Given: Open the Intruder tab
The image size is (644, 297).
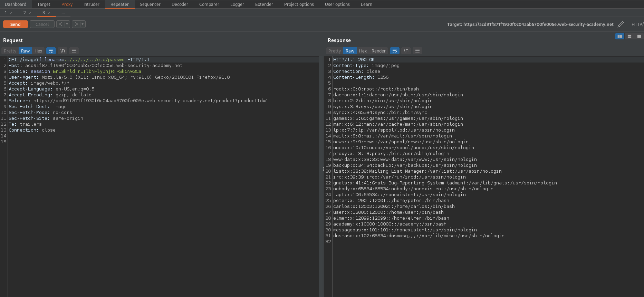Looking at the screenshot, I should click(92, 4).
